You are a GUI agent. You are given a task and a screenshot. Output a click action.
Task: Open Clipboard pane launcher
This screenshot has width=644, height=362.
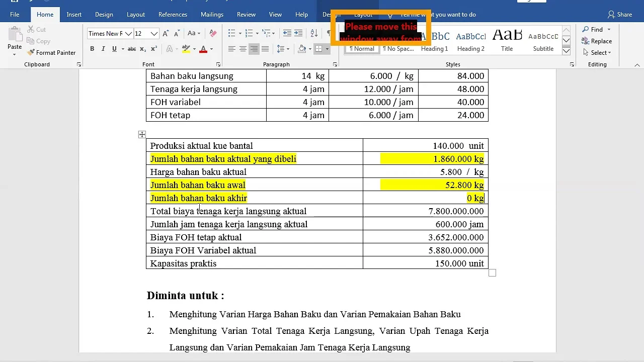79,65
